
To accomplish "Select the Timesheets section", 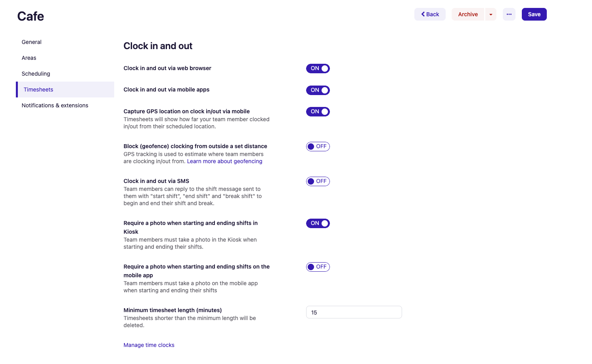I will click(x=38, y=90).
